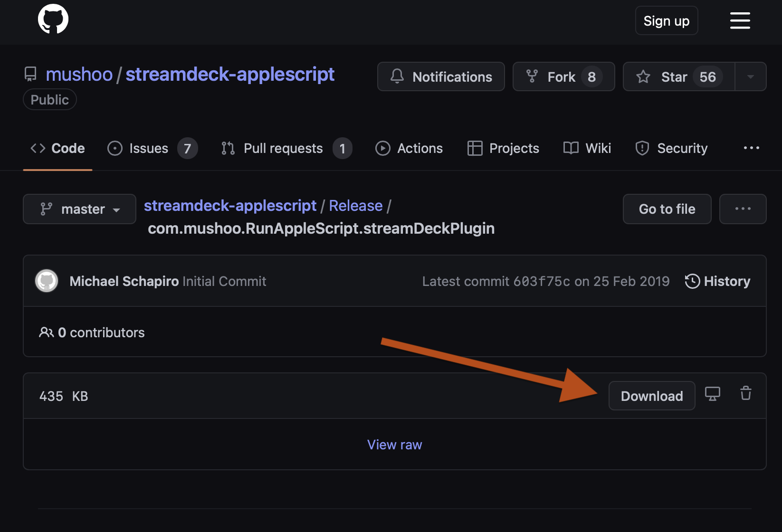This screenshot has width=782, height=532.
Task: Navigate to the Release folder breadcrumb
Action: click(355, 206)
